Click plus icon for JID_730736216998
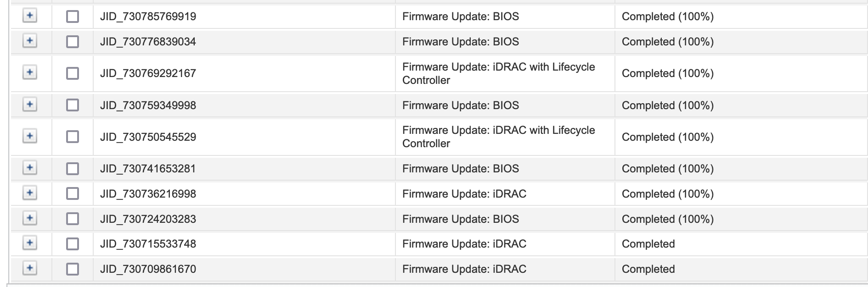868x287 pixels. point(30,193)
